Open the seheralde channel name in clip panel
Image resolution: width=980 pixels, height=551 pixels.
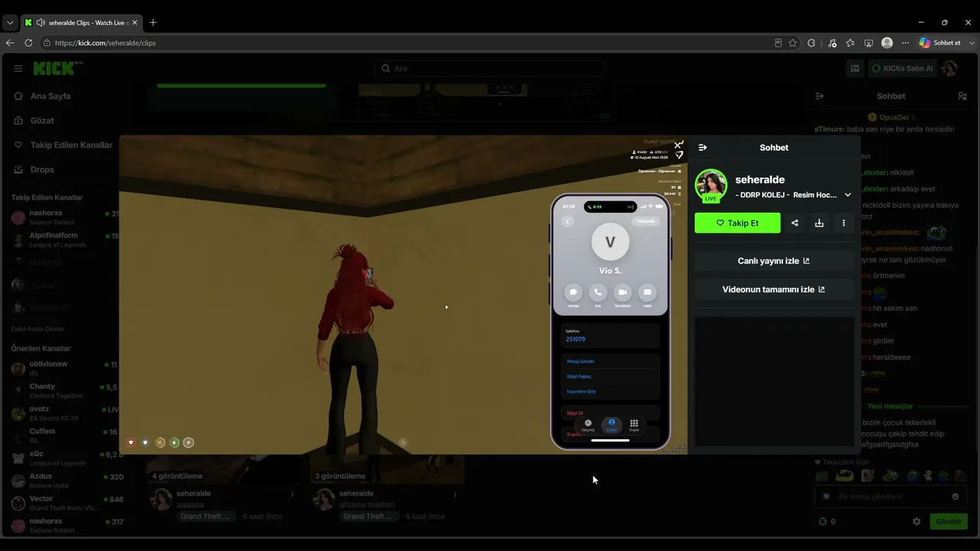(x=759, y=180)
